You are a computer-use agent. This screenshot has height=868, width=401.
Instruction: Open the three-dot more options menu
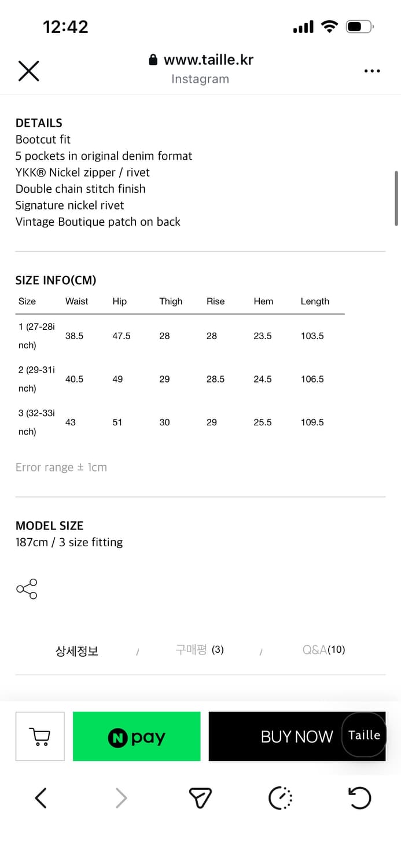pyautogui.click(x=372, y=71)
